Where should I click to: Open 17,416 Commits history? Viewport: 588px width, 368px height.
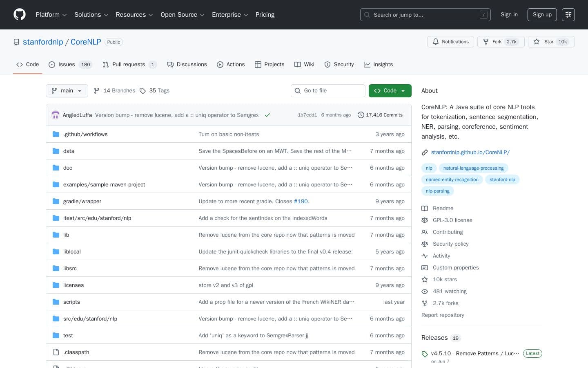(380, 115)
